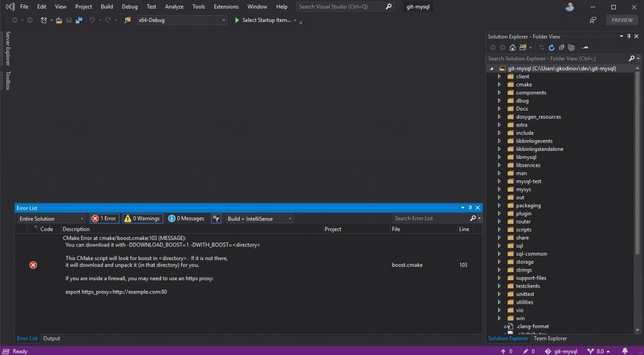
Task: Click the Show All Files icon in Solution Explorer
Action: click(571, 48)
